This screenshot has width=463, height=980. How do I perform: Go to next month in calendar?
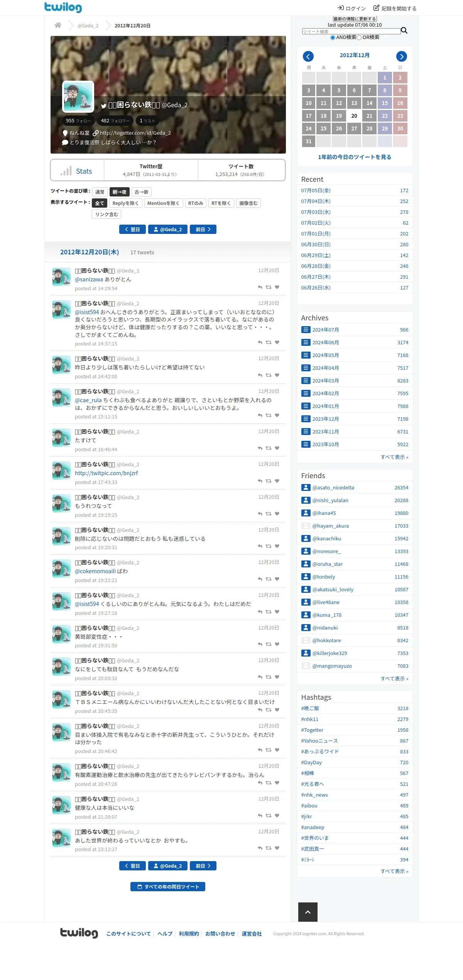click(x=402, y=57)
